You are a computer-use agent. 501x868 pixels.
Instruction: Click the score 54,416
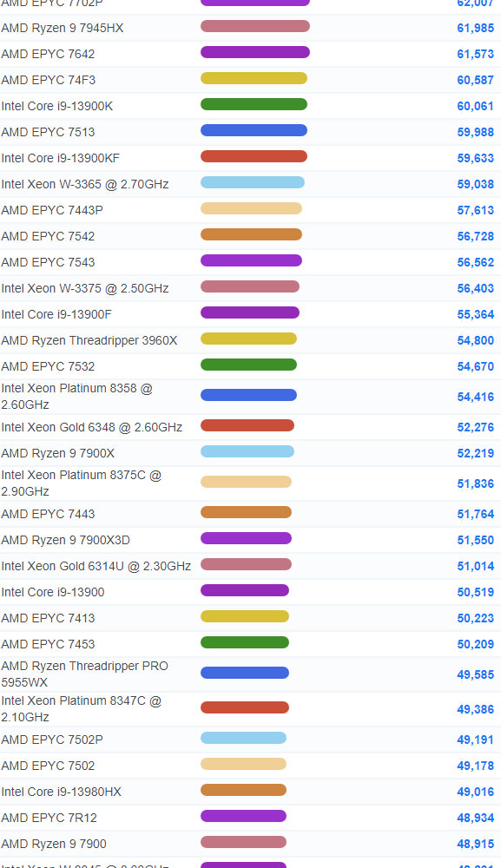[x=475, y=397]
